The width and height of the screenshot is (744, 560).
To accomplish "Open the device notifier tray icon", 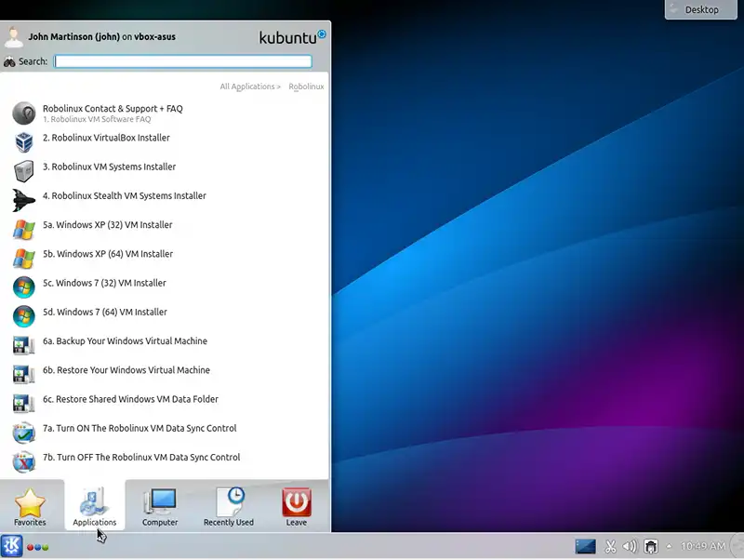I will click(x=650, y=546).
